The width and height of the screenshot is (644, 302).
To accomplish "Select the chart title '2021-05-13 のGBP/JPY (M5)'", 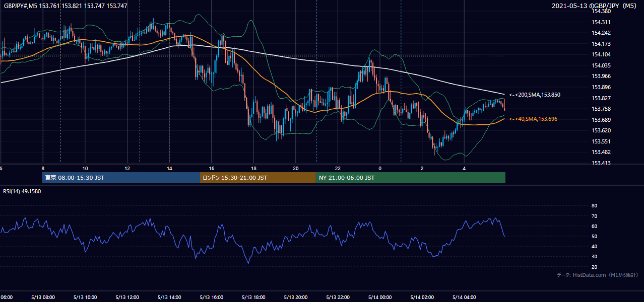I will [595, 6].
